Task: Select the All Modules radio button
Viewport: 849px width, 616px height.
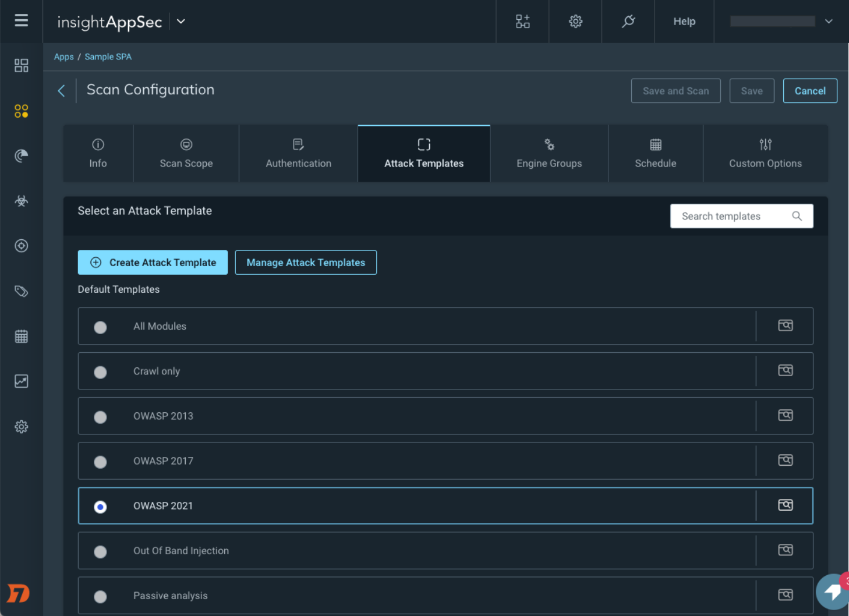Action: pos(100,327)
